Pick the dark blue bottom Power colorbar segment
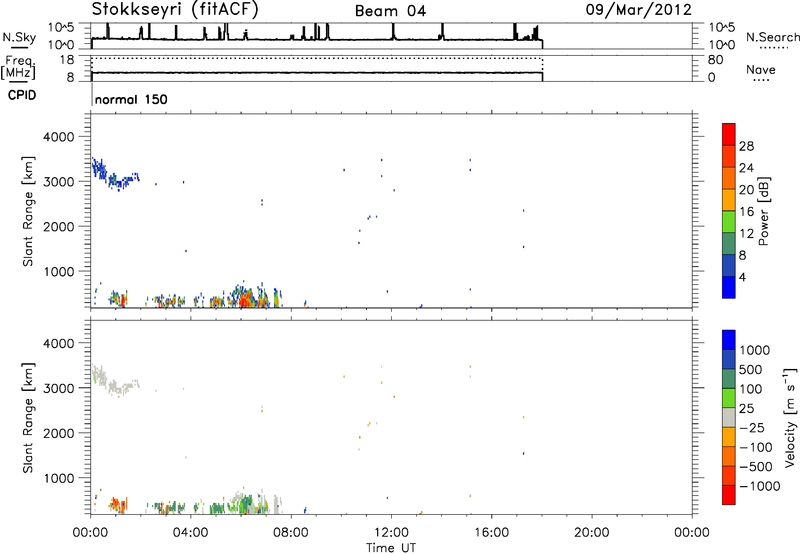Viewport: 800px width, 554px height. click(729, 287)
